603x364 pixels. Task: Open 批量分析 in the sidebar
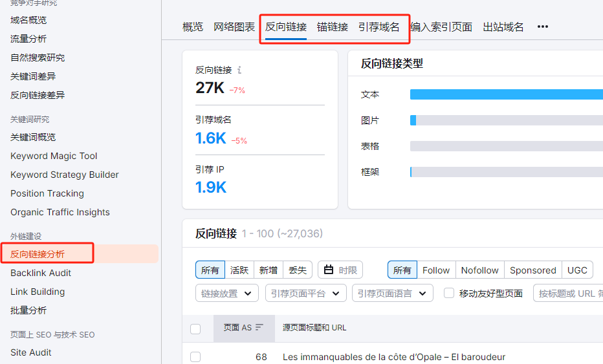[28, 310]
